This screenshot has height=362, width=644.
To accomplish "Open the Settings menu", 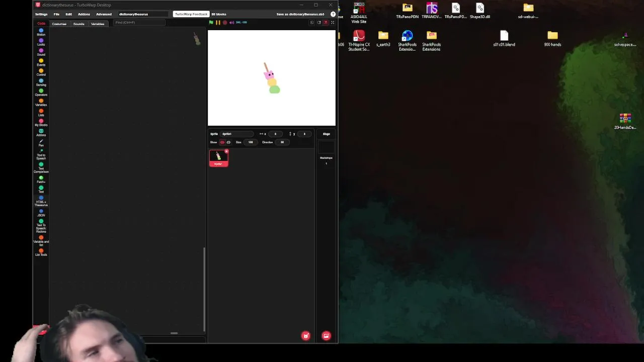I will [x=41, y=14].
